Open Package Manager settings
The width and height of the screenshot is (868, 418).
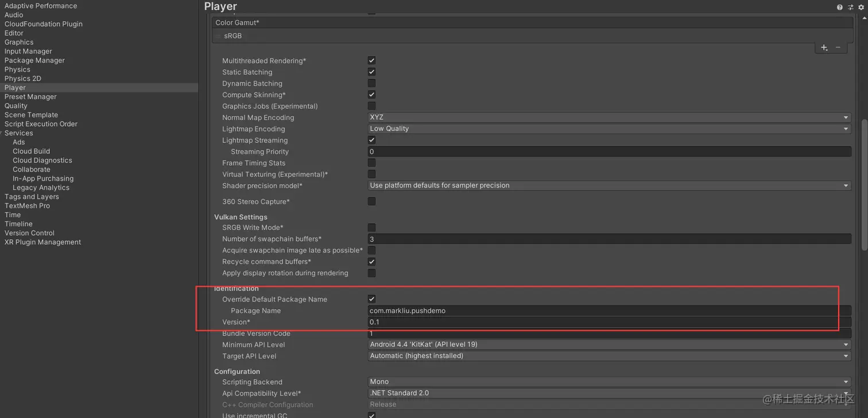click(x=34, y=60)
